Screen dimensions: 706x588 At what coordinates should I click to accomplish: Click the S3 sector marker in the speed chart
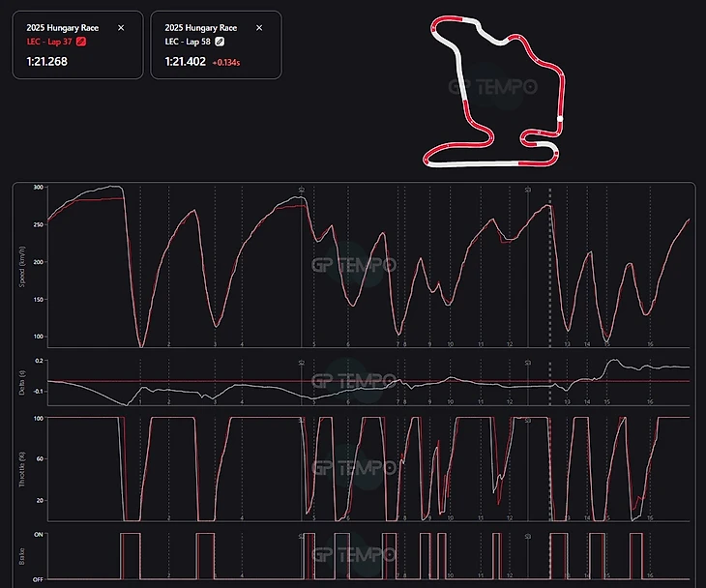coord(528,190)
